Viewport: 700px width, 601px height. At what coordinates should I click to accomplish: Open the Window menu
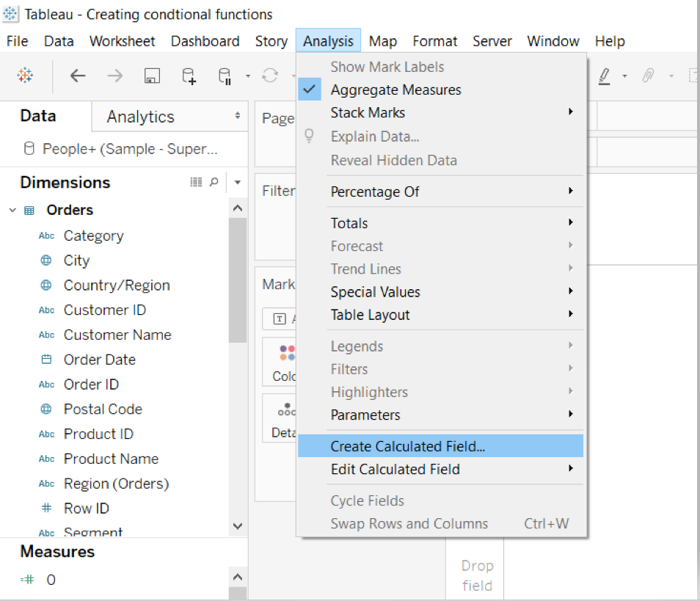[553, 41]
